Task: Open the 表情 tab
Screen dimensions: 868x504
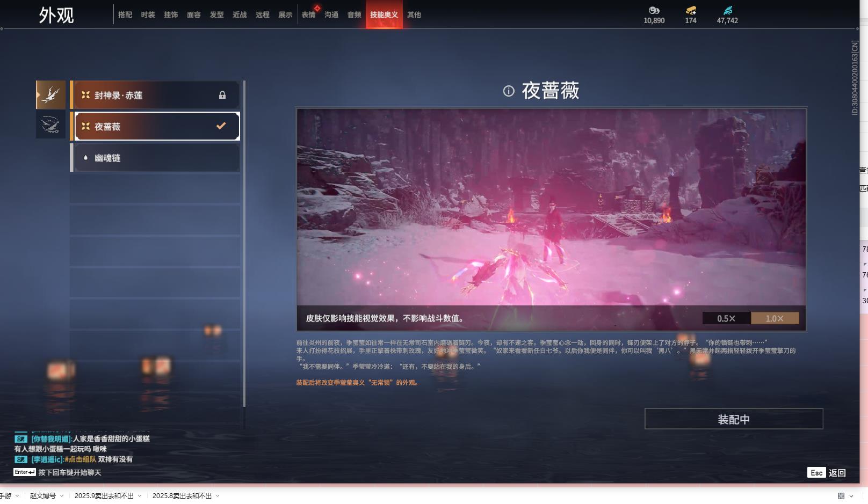Action: pyautogui.click(x=308, y=15)
